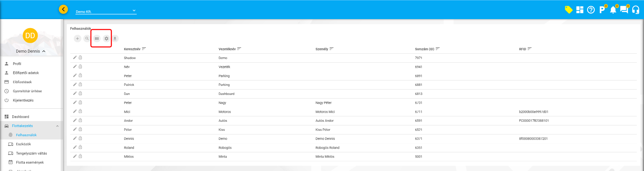Screen dimensions: 644x171
Task: Open the Demo Kft. company dropdown
Action: coord(106,11)
